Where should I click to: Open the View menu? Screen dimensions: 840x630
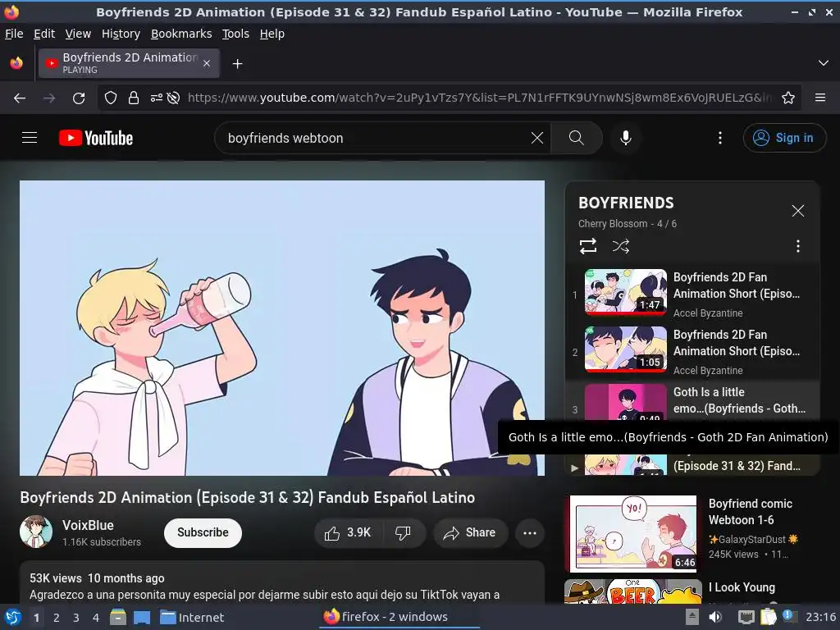[x=78, y=34]
